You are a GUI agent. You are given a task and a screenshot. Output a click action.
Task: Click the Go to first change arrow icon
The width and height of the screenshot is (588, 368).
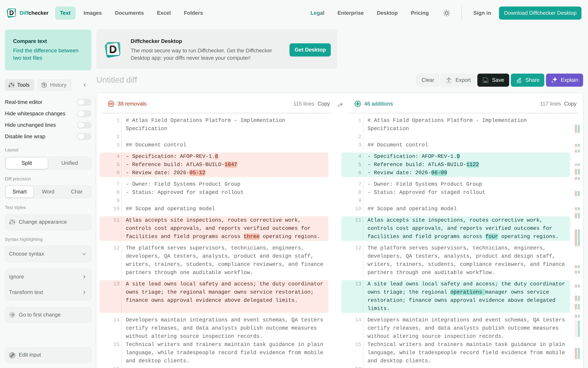click(12, 315)
